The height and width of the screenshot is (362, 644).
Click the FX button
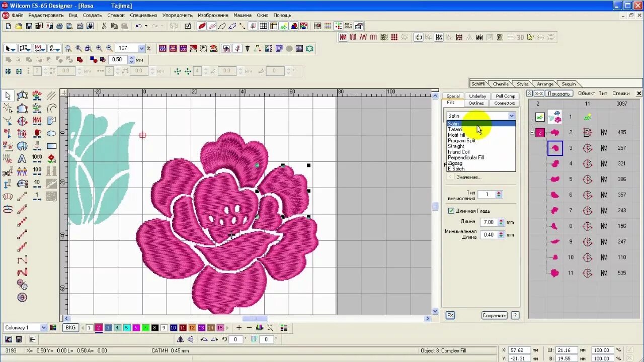tap(450, 316)
